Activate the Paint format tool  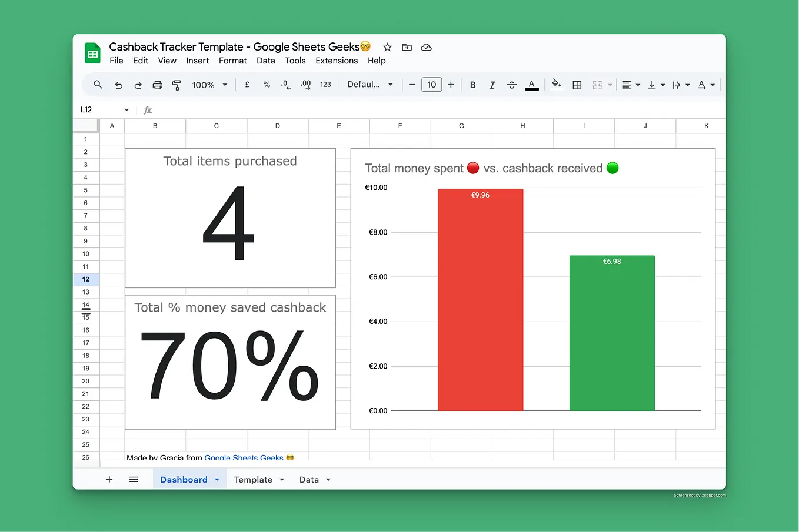176,85
